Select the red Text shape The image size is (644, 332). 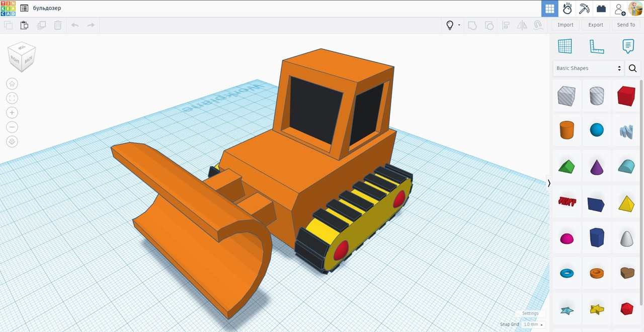(567, 202)
